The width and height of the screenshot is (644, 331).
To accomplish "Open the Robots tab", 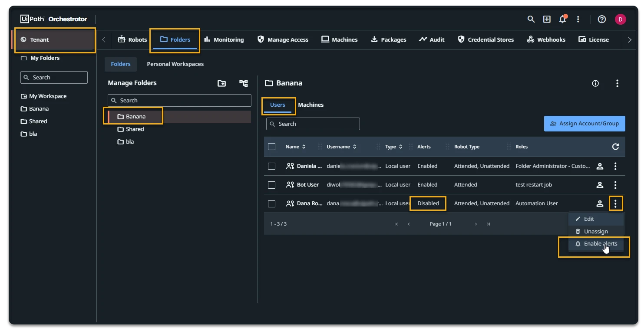I will [132, 39].
